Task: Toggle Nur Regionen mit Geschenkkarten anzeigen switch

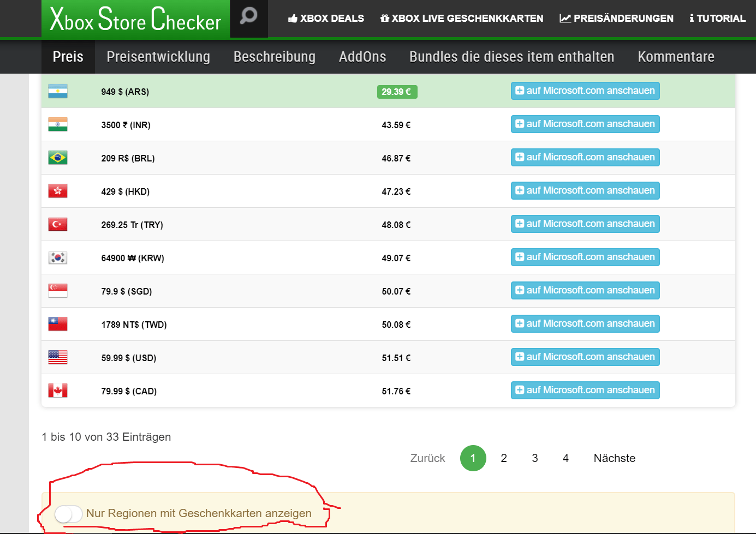Action: pos(68,514)
